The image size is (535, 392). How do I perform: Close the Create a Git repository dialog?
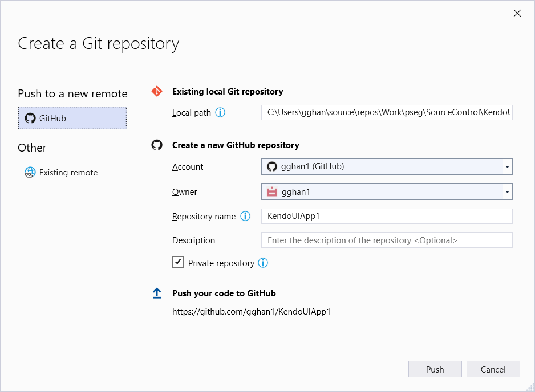pyautogui.click(x=517, y=13)
